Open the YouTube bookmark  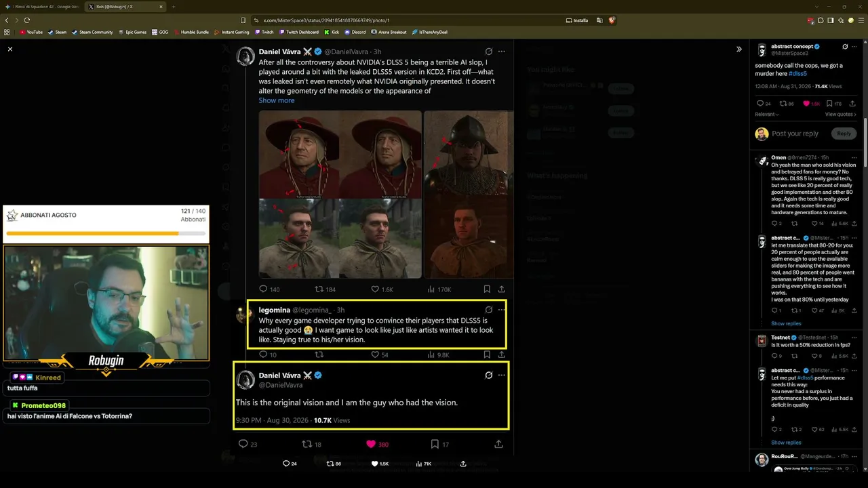(x=31, y=32)
